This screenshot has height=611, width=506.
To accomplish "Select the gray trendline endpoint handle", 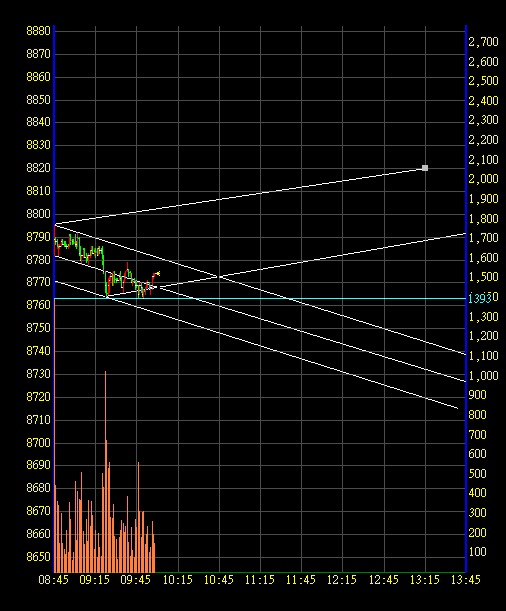I will pyautogui.click(x=425, y=168).
